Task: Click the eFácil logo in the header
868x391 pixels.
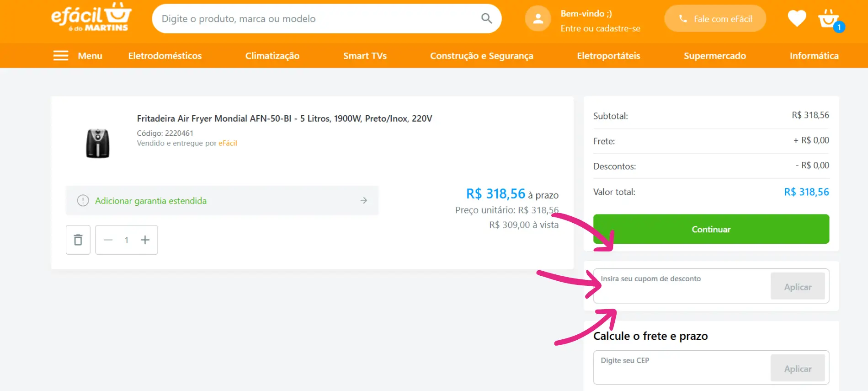Action: coord(91,17)
